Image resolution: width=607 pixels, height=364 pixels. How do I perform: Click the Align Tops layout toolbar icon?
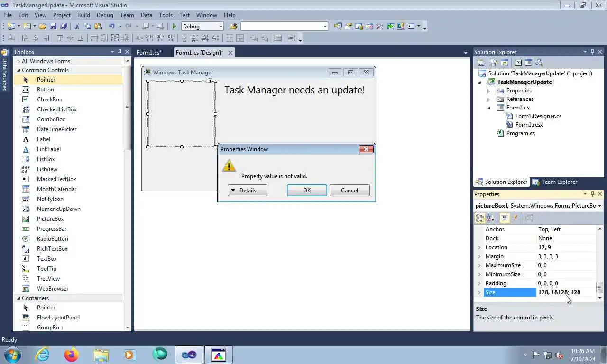[60, 38]
